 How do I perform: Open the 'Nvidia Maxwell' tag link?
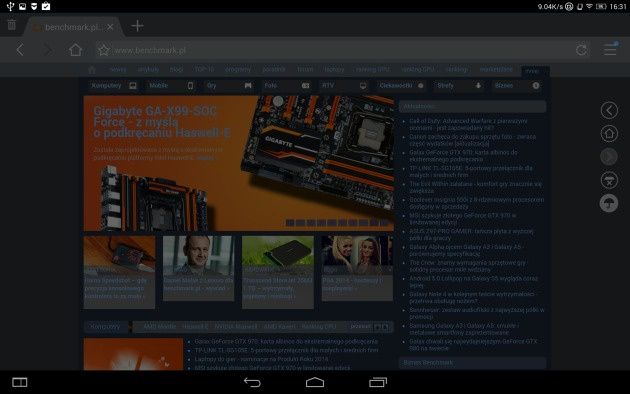pyautogui.click(x=235, y=327)
